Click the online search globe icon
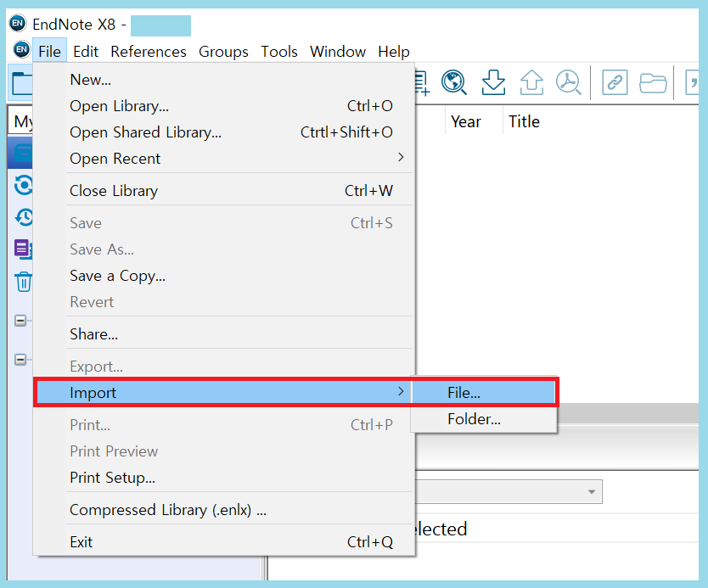 point(453,82)
